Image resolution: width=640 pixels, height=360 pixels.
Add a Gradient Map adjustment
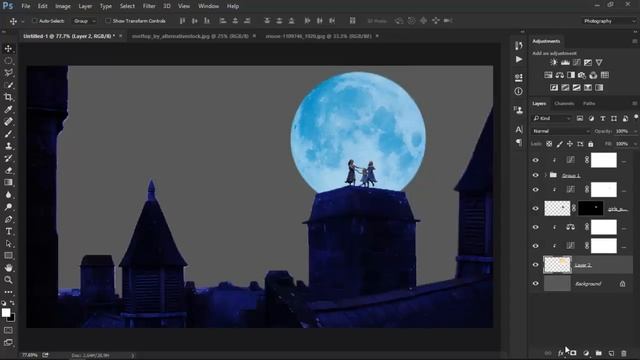599,87
